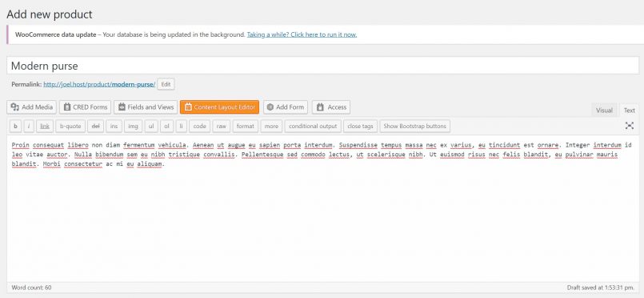The height and width of the screenshot is (298, 644).
Task: Click the fullscreen distraction-free writing icon
Action: 630,126
